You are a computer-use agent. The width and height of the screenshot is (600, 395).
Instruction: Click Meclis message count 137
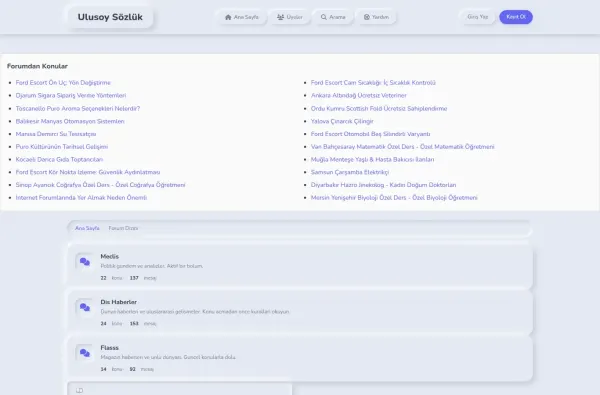(134, 278)
